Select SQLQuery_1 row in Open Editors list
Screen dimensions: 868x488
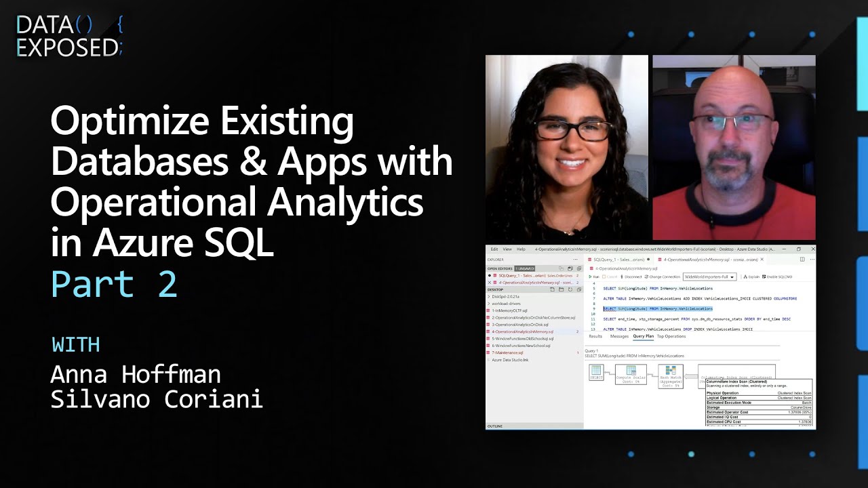click(534, 276)
